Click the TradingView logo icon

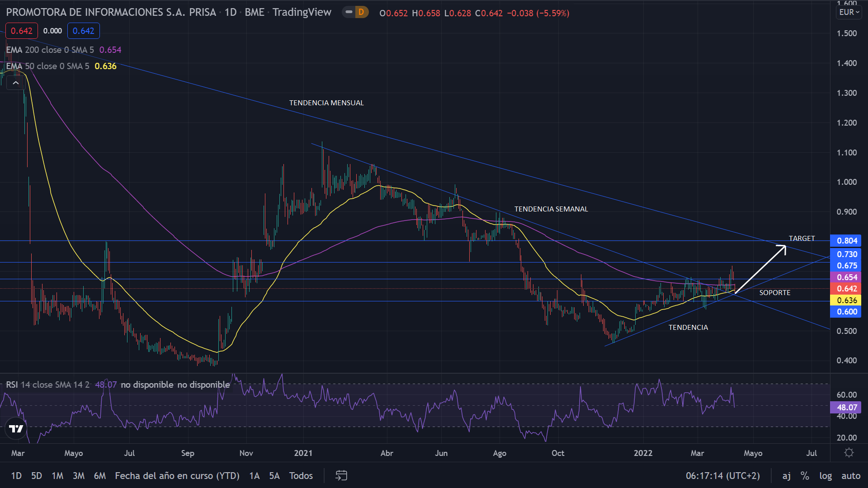point(16,428)
